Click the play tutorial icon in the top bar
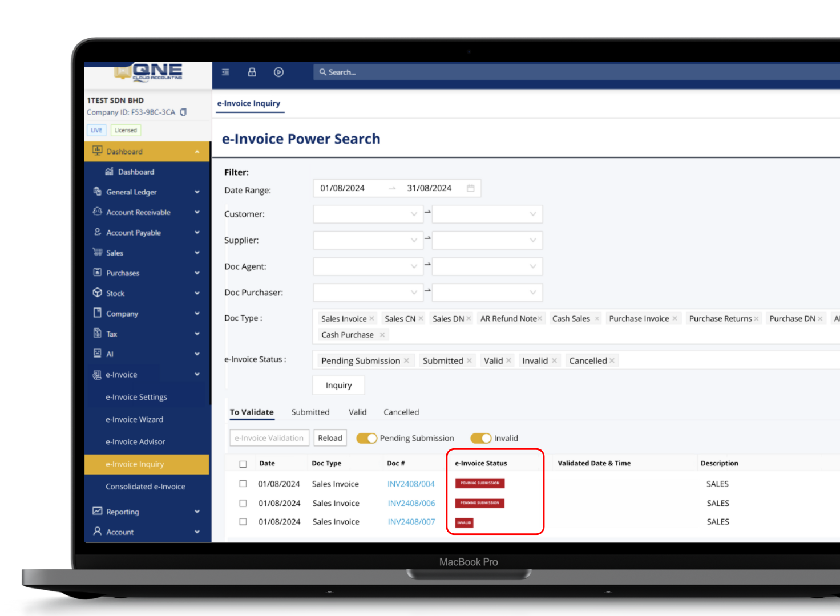This screenshot has width=840, height=616. (x=278, y=72)
